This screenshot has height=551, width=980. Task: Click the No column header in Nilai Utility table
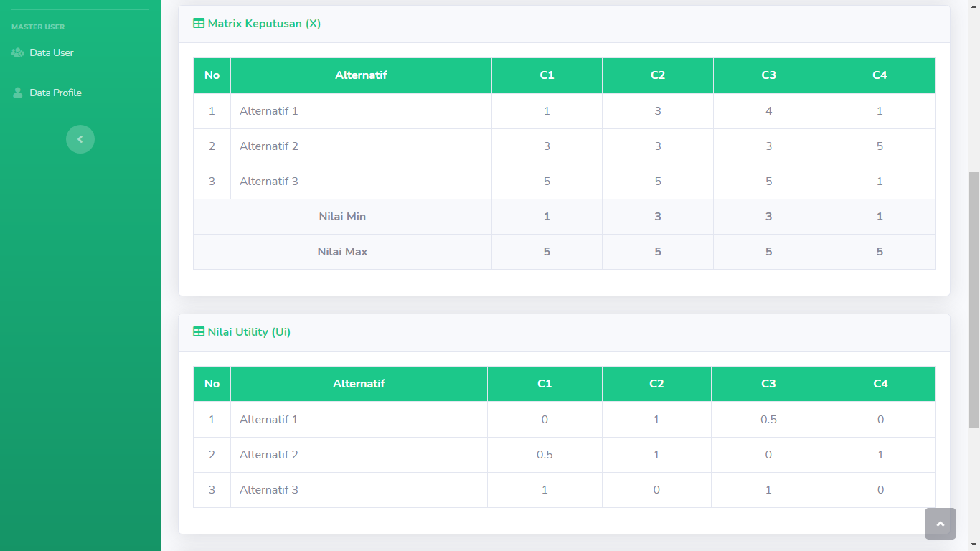(x=212, y=384)
